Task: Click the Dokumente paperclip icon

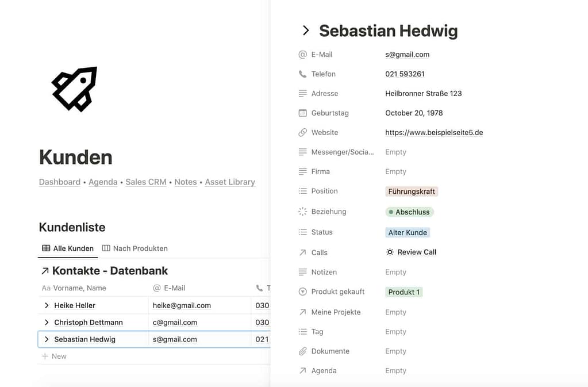Action: click(303, 351)
